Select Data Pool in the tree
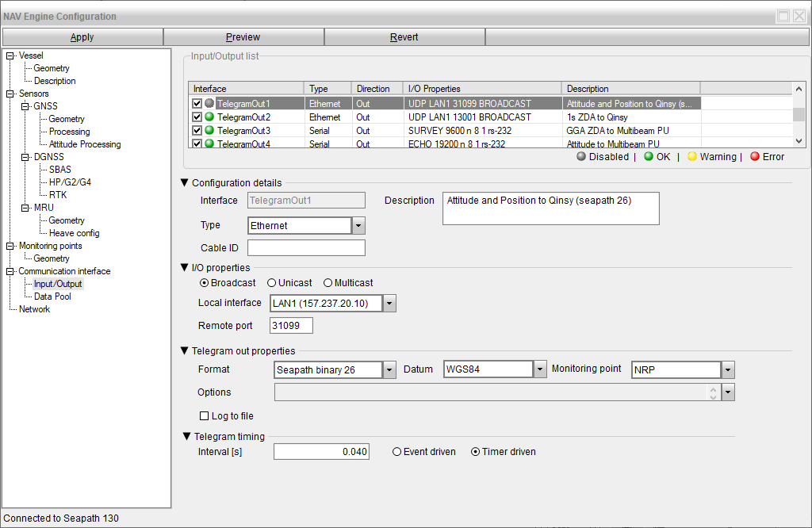The height and width of the screenshot is (528, 812). pyautogui.click(x=52, y=297)
